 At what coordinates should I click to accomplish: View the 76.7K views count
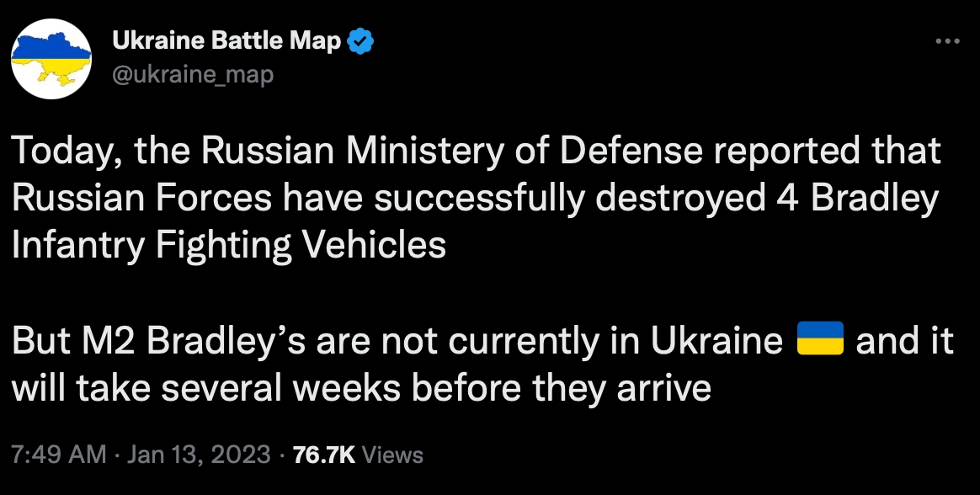pyautogui.click(x=324, y=455)
